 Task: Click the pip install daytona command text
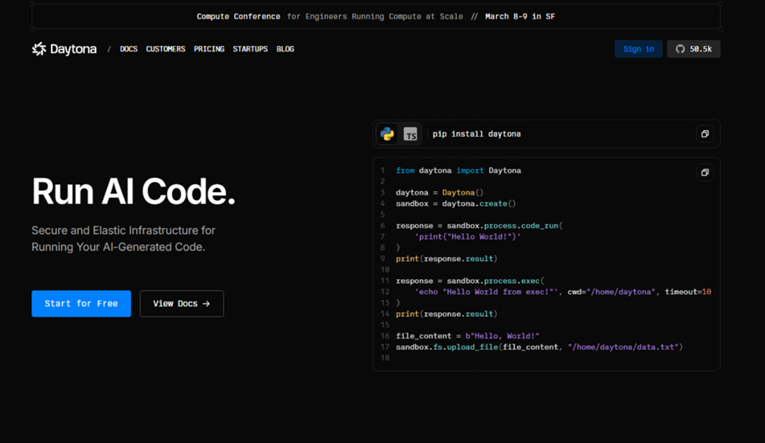pyautogui.click(x=476, y=134)
